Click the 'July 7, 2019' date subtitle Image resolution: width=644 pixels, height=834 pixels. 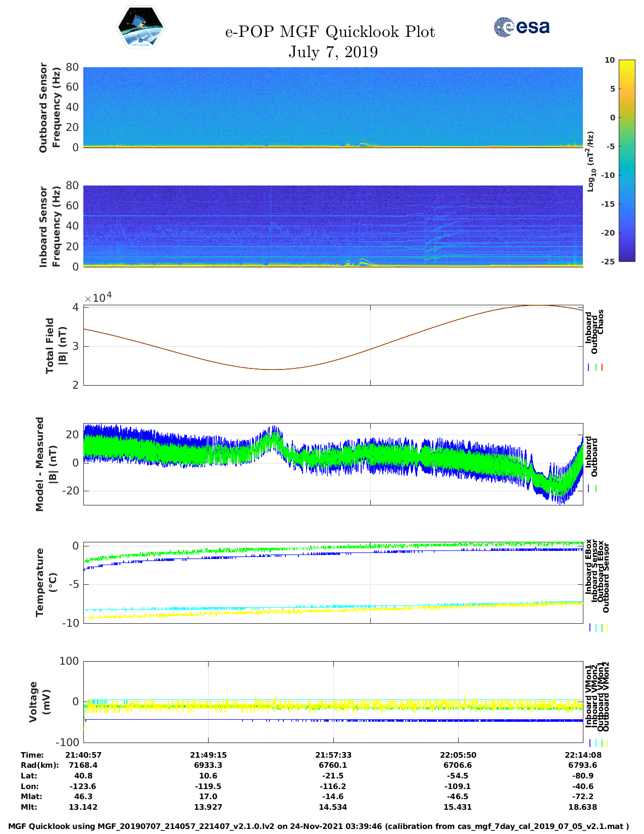(x=333, y=52)
